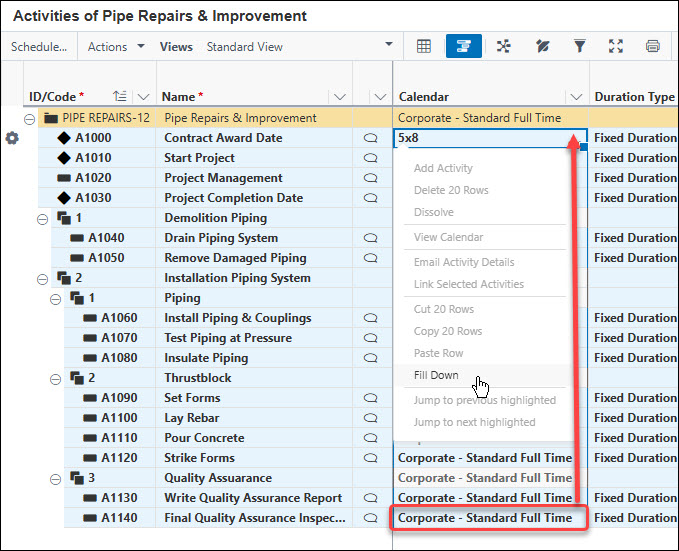Screen dimensions: 679x551
Task: Click the fullscreen expand icon
Action: tap(616, 46)
